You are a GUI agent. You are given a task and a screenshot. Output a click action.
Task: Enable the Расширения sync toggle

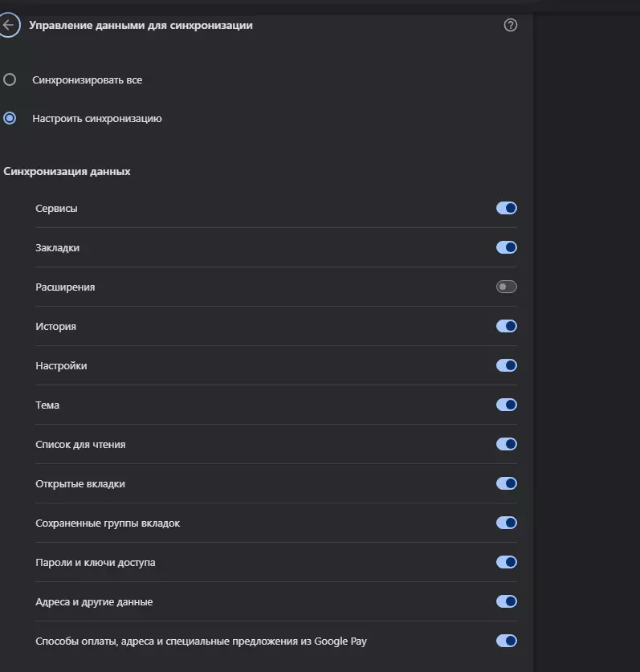506,287
